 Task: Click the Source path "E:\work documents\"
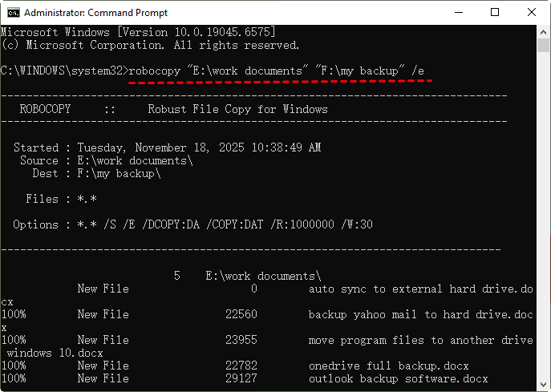coord(128,160)
